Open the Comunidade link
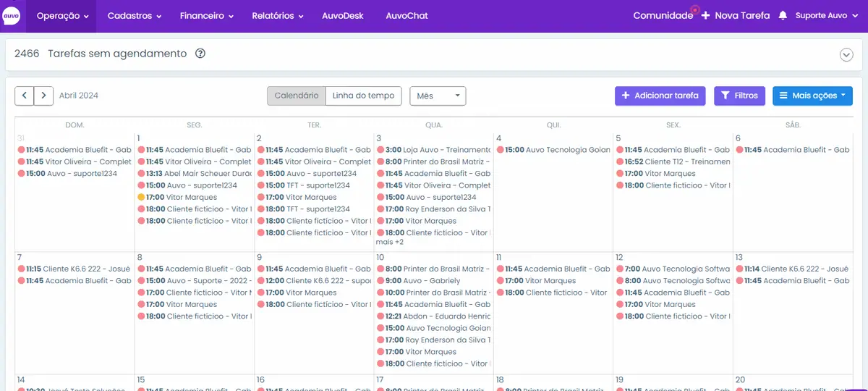This screenshot has width=868, height=391. [663, 15]
